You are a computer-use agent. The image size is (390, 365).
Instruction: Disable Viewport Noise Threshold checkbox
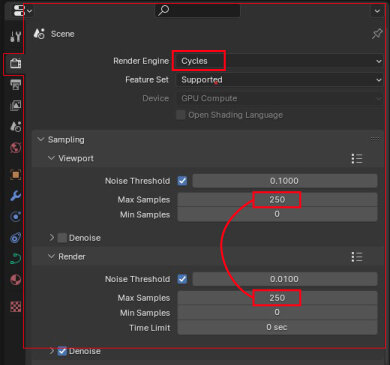click(x=182, y=181)
